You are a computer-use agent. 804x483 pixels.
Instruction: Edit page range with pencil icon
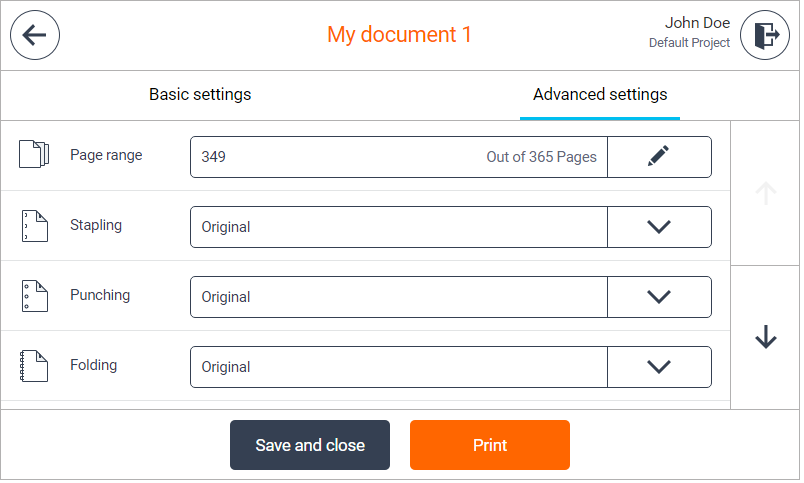coord(658,157)
